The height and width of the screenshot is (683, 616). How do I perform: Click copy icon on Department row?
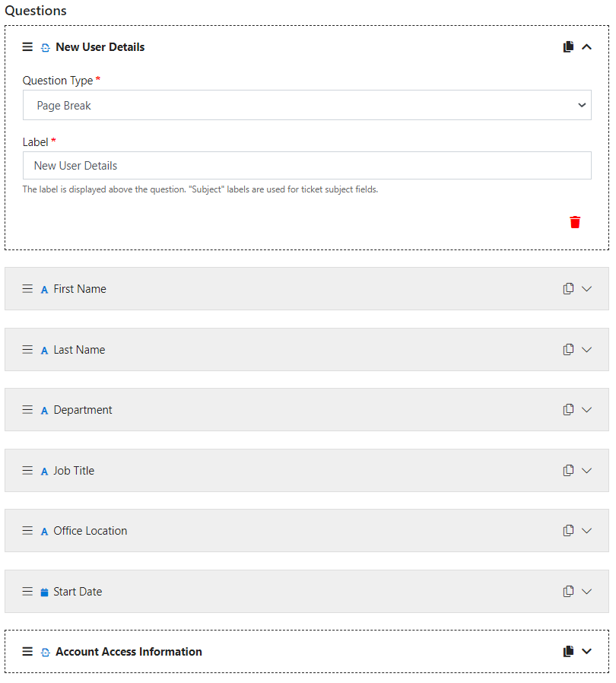[x=568, y=410]
